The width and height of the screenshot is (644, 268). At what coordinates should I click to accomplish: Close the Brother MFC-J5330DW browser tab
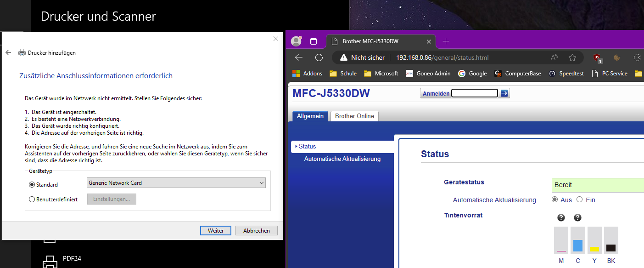click(x=429, y=41)
